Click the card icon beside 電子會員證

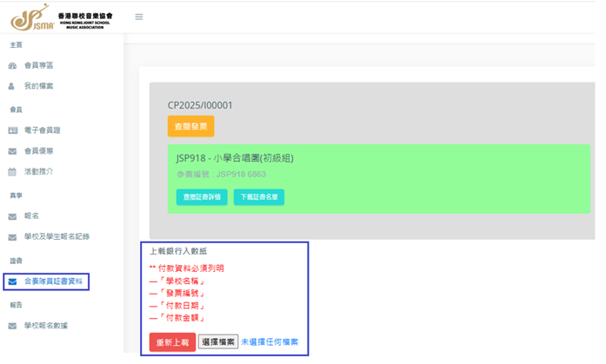13,130
